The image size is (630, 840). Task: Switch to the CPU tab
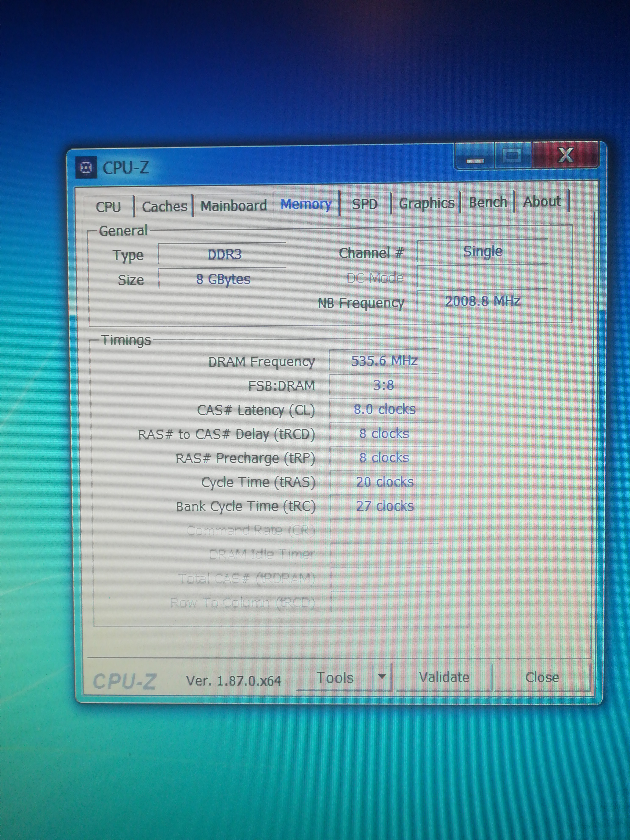tap(108, 207)
